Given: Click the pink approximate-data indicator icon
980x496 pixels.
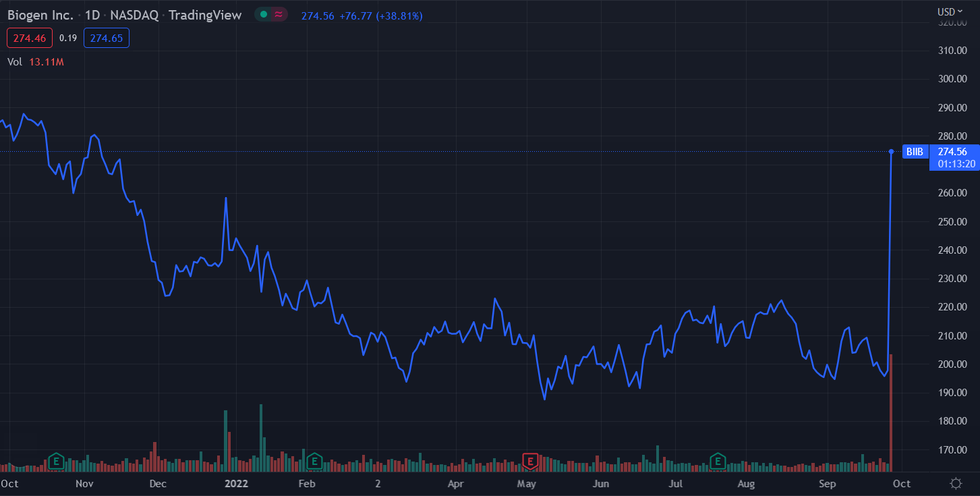Looking at the screenshot, I should tap(279, 14).
